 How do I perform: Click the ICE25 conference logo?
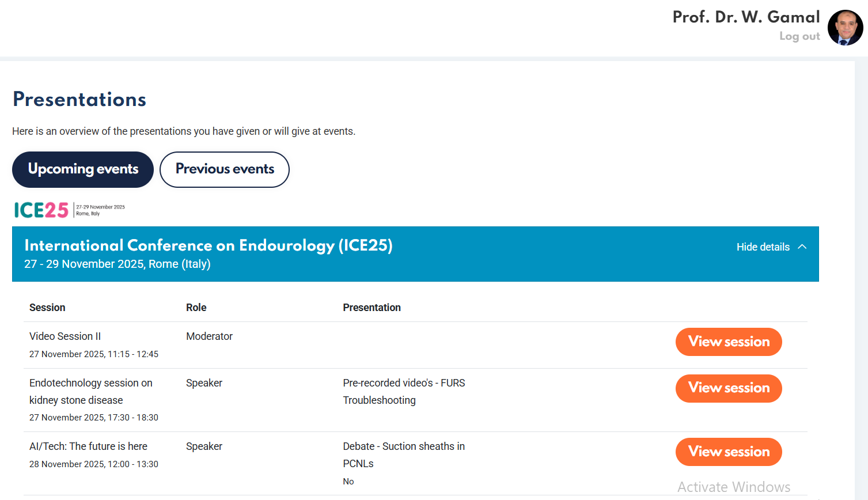coord(69,210)
